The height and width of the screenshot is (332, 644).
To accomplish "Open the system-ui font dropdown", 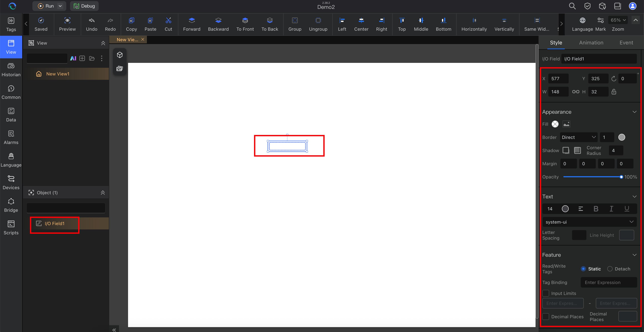I will 590,222.
